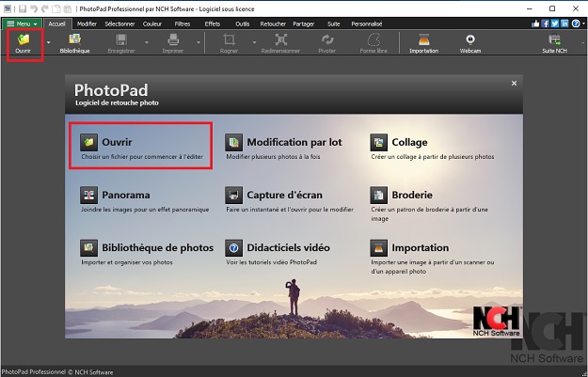The image size is (588, 377).
Task: Click 'Importer et organiser vos photos' text
Action: (127, 262)
